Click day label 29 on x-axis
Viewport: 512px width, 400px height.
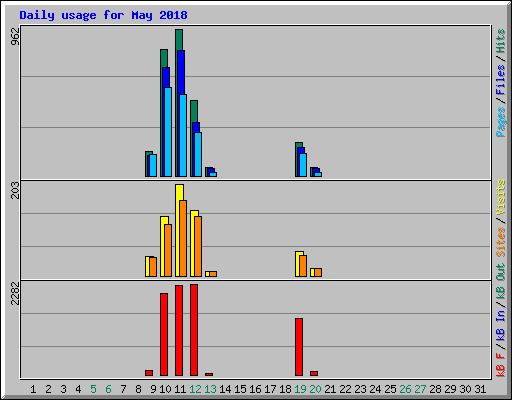tap(450, 389)
